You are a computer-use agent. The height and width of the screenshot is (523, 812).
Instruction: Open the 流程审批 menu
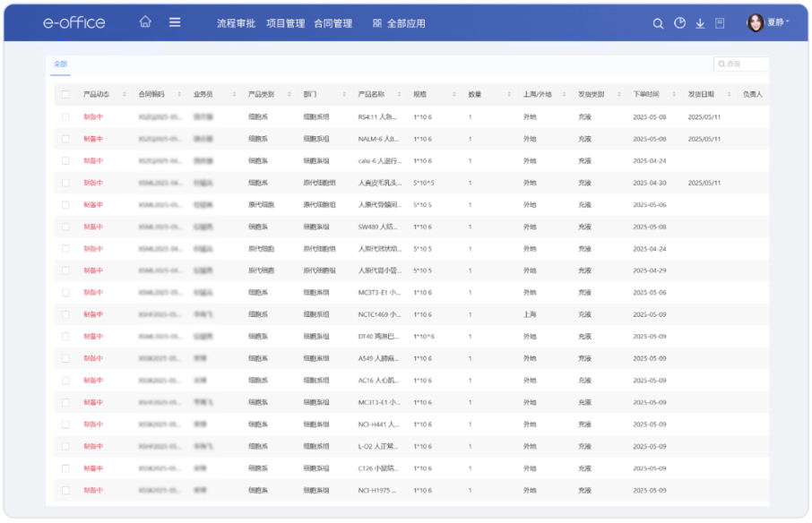[236, 23]
